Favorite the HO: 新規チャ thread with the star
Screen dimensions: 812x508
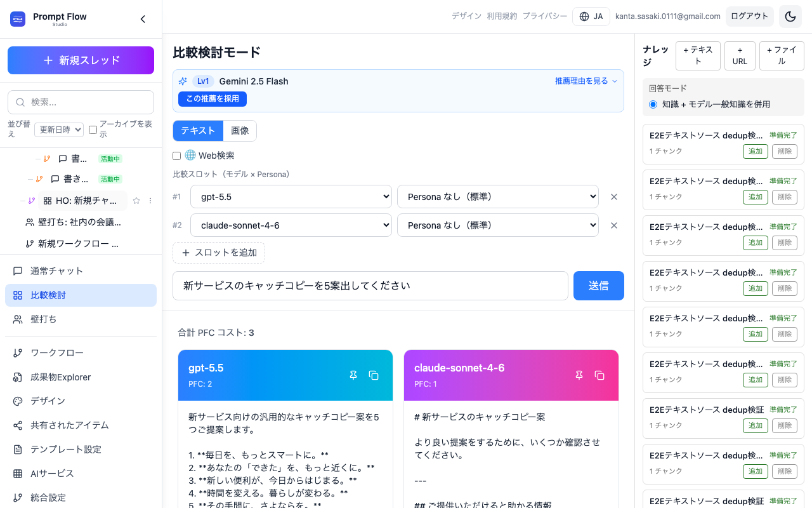point(136,201)
